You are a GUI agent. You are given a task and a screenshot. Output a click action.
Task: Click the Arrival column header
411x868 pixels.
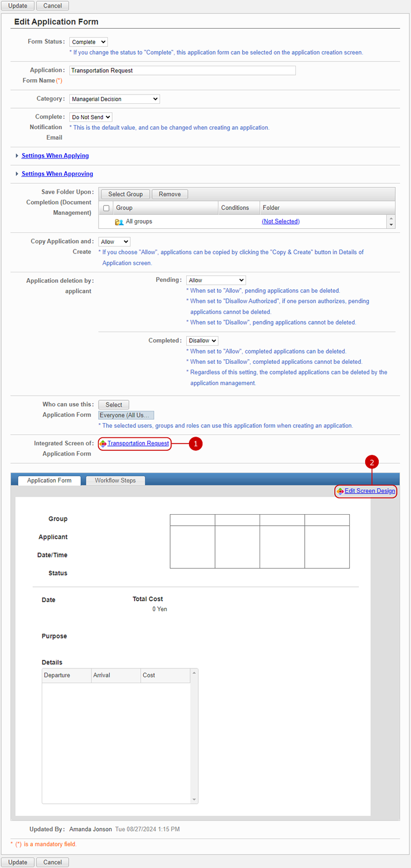[x=116, y=676]
